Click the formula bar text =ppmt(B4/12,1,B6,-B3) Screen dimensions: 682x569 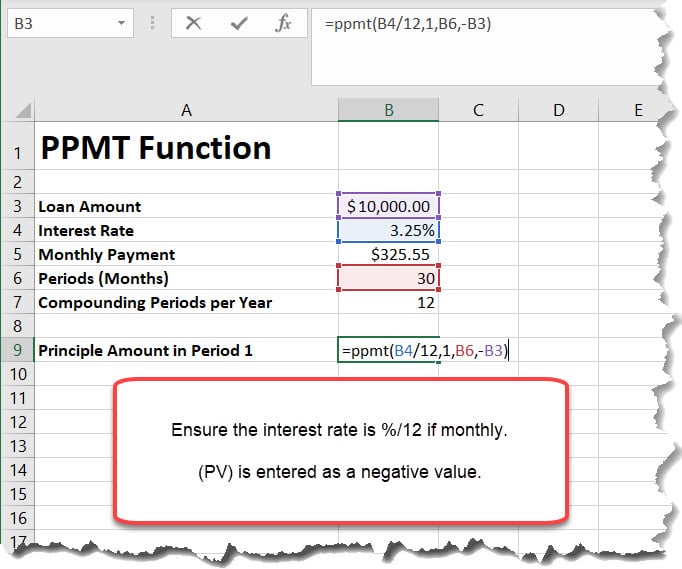point(408,23)
